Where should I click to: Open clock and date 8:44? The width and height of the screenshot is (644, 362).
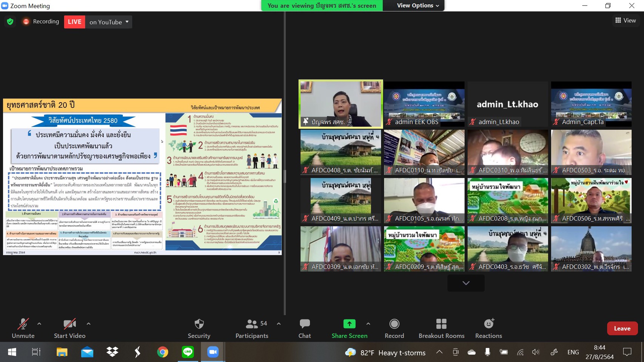599,352
